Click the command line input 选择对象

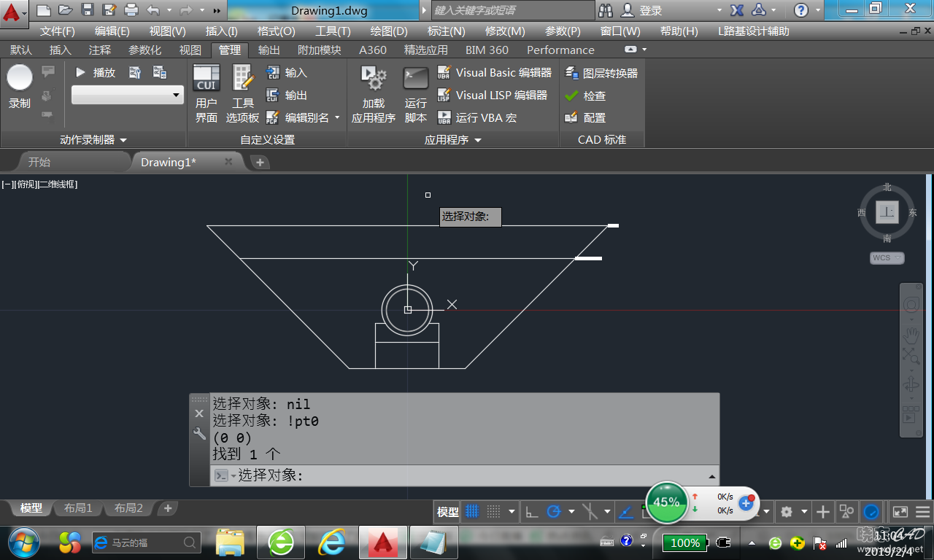point(464,475)
